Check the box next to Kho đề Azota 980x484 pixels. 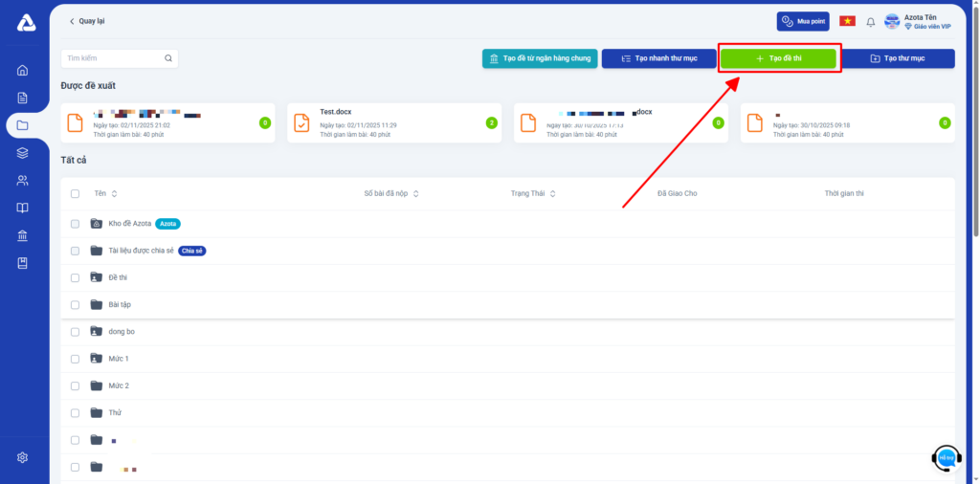(76, 224)
